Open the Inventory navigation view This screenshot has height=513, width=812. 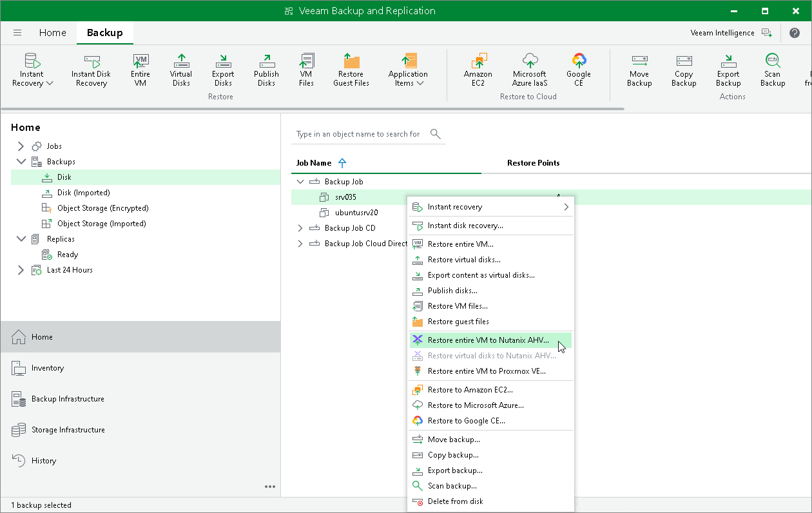point(140,368)
